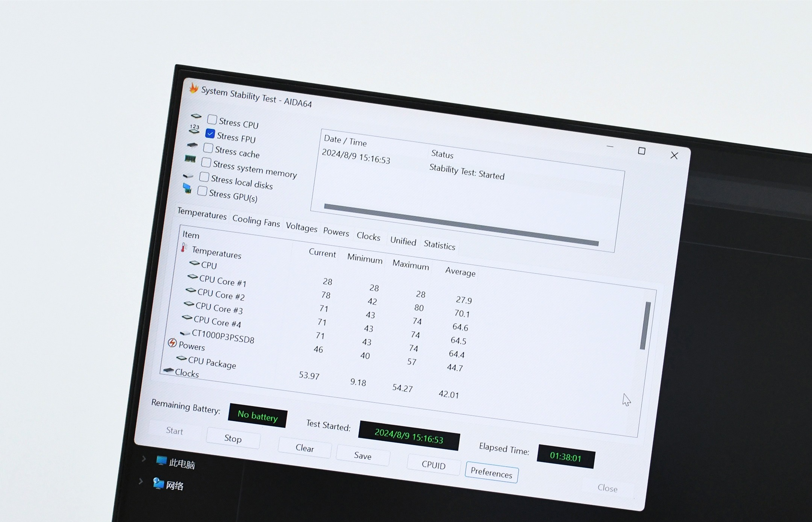Click the drive icon beside Stress local disks
The width and height of the screenshot is (812, 522).
click(188, 176)
